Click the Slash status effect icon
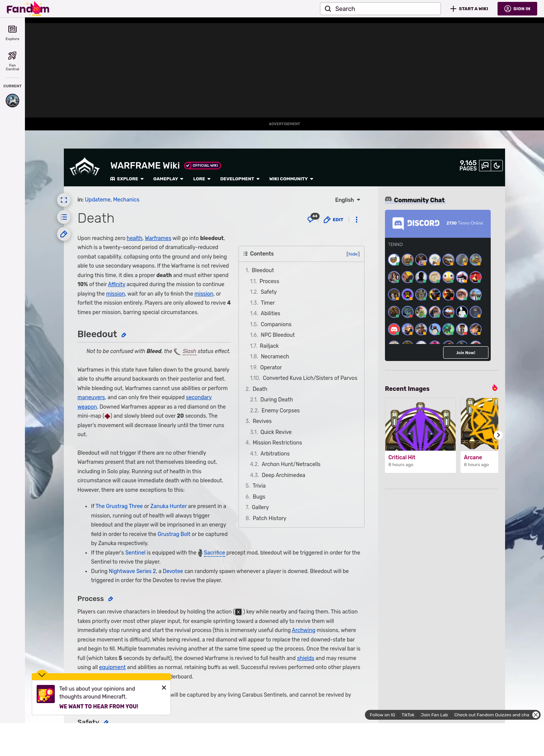544x756 pixels. click(x=177, y=352)
